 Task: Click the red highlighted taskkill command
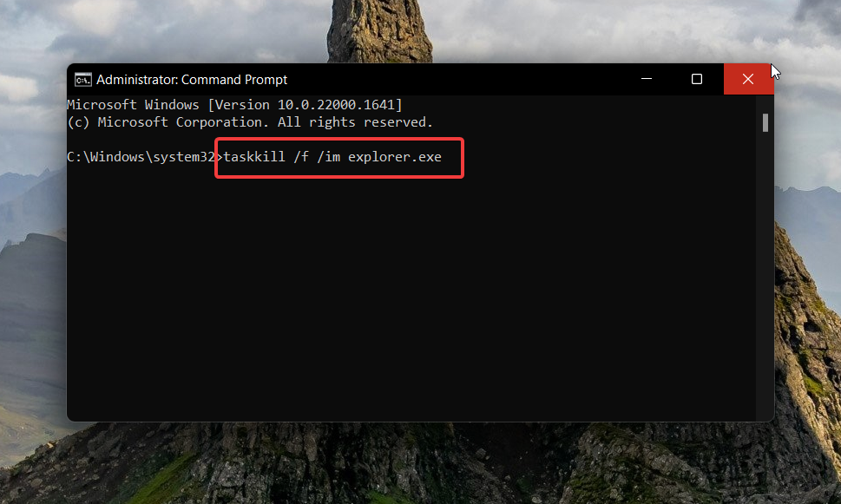[338, 157]
